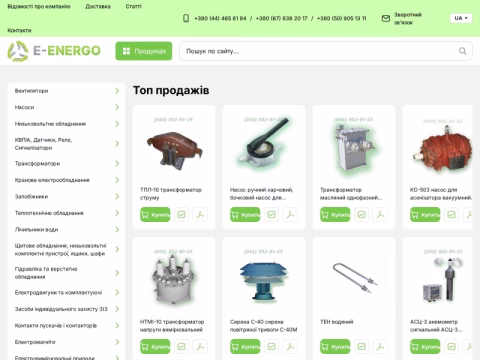
Task: Call phone number +380 (50) 905 13 11
Action: (342, 18)
